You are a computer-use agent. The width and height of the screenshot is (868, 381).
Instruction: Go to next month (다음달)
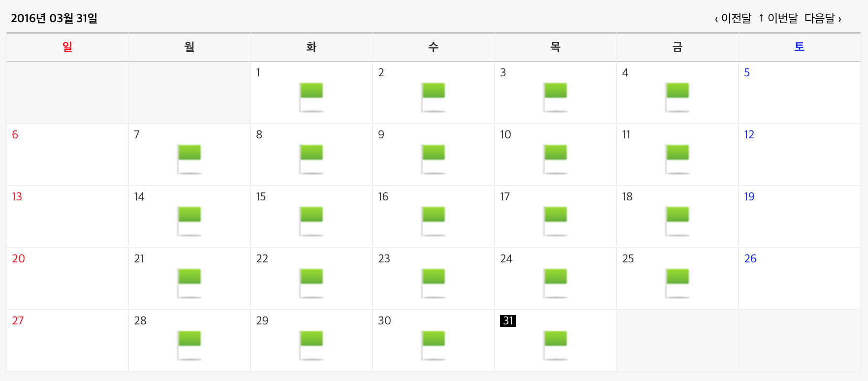coord(823,19)
